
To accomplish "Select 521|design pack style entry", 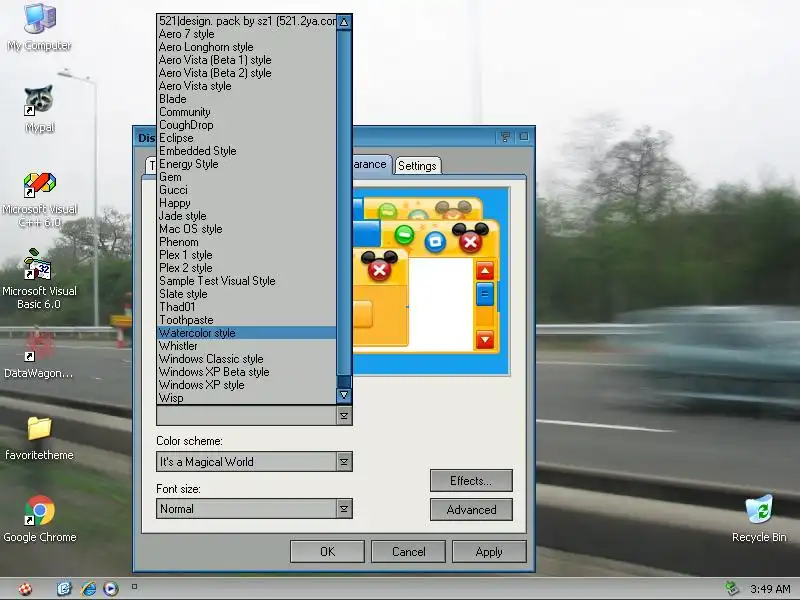I will click(247, 21).
